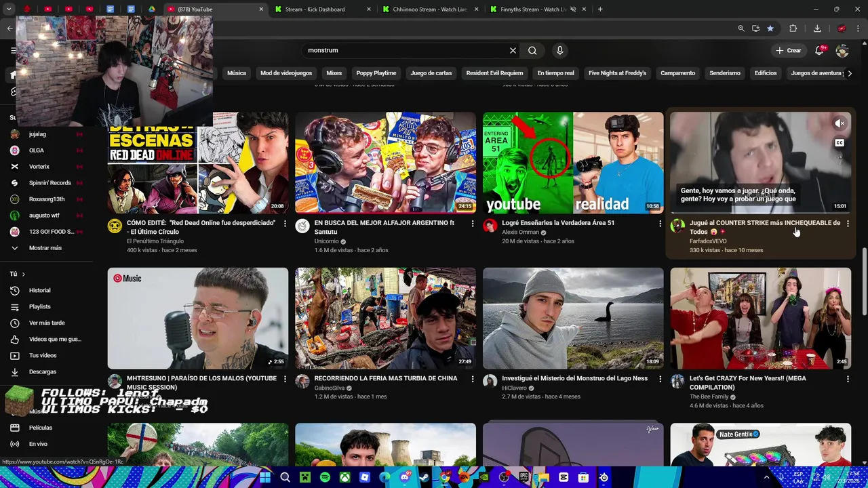
Task: Play the Lago Ness monster video thumbnail
Action: point(573,319)
